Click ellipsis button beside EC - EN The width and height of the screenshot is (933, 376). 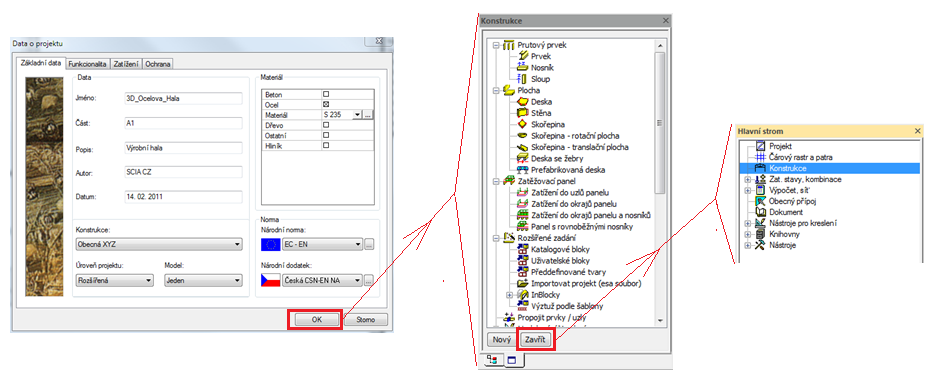tap(369, 244)
